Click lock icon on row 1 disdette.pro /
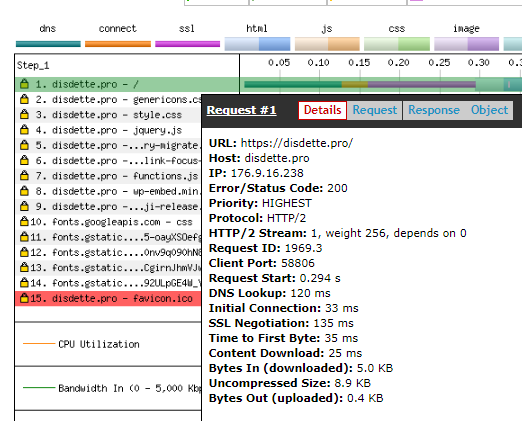Screen dimensions: 522x421 coord(24,84)
